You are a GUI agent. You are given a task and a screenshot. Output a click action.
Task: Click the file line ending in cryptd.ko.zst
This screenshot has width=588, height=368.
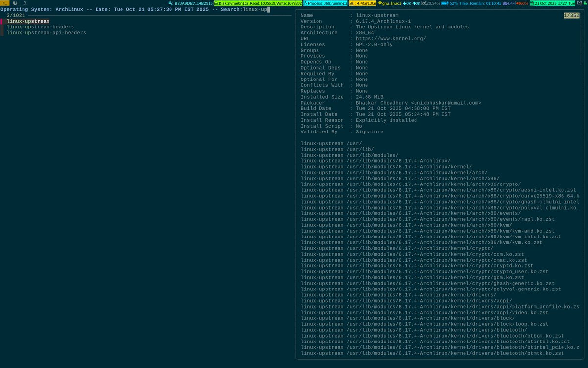(x=417, y=266)
